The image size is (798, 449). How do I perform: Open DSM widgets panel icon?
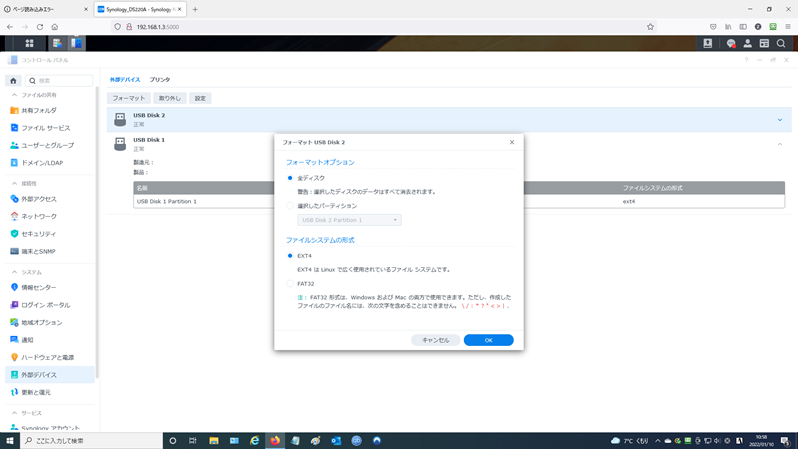[764, 43]
